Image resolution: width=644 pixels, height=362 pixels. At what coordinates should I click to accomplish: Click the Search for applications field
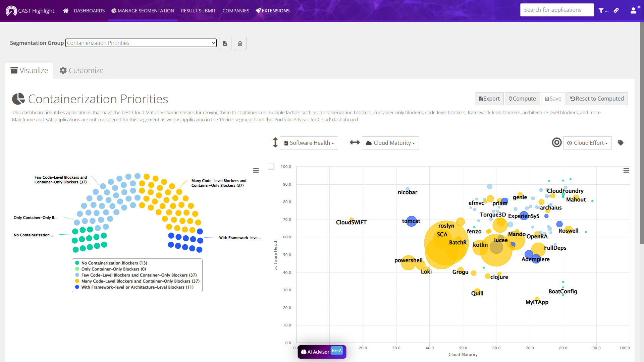tap(557, 10)
